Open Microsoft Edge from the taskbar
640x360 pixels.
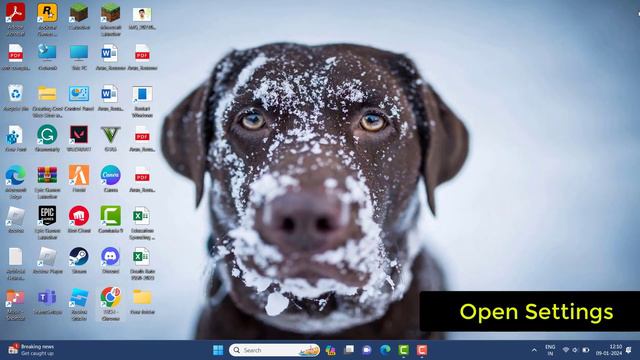coord(385,350)
